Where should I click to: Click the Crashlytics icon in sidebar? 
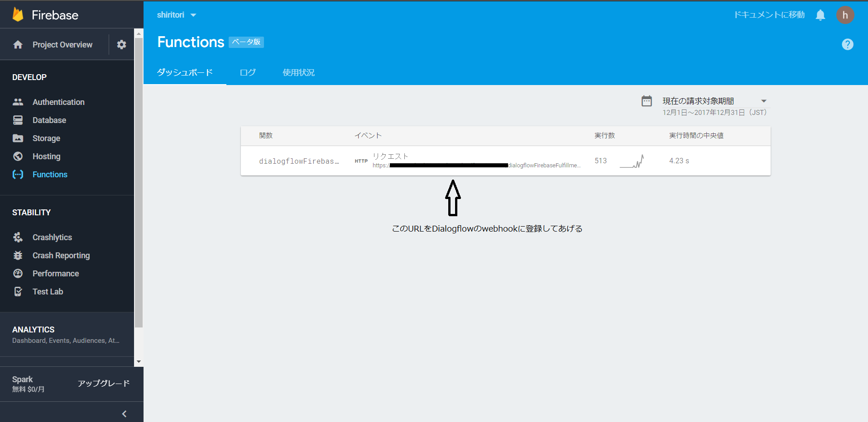pyautogui.click(x=18, y=237)
